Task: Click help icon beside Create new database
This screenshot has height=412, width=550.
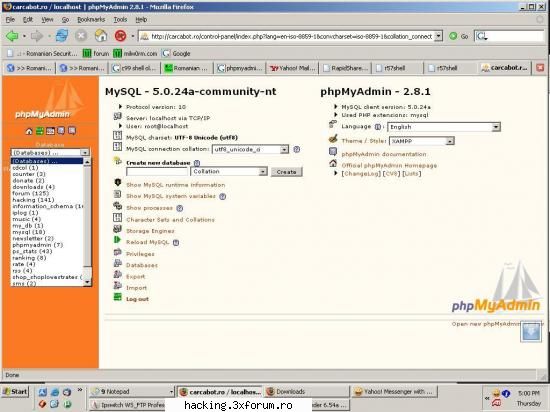Action: click(x=197, y=163)
